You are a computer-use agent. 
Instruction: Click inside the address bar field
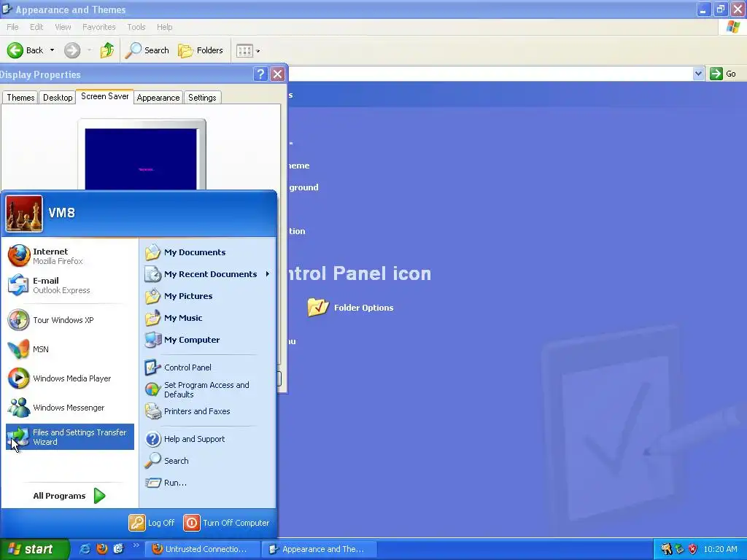[x=491, y=74]
